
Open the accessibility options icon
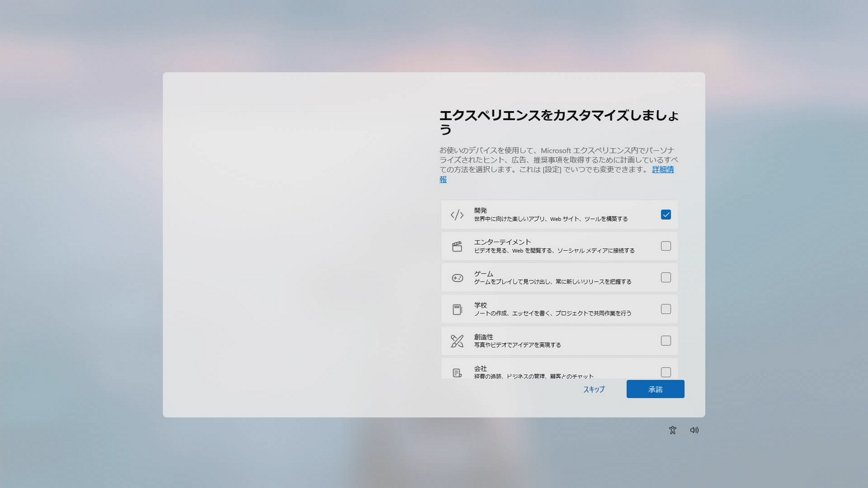point(672,430)
